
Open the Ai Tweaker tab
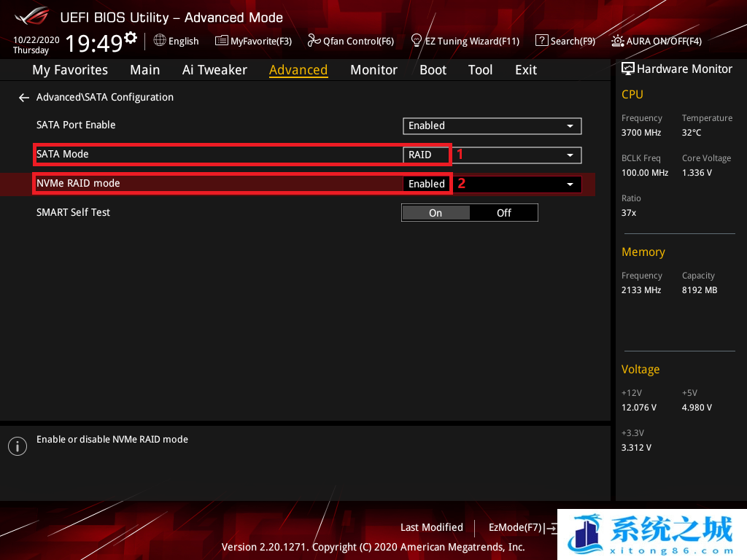[x=214, y=70]
